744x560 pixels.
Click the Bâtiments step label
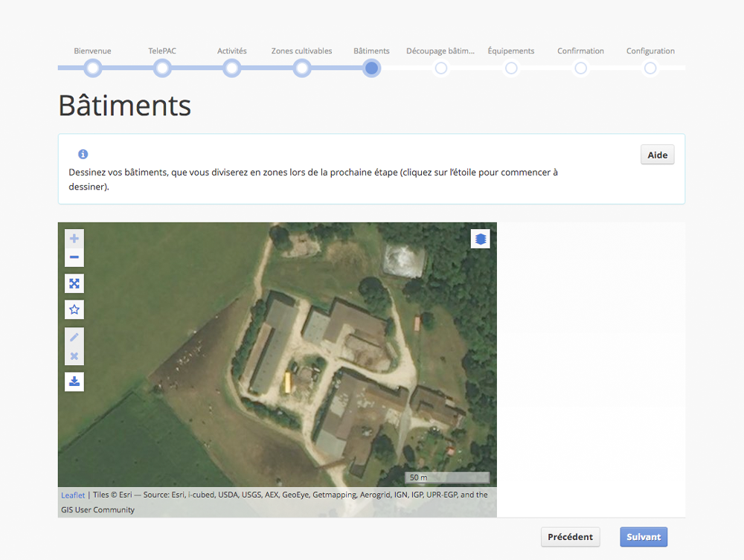tap(371, 51)
